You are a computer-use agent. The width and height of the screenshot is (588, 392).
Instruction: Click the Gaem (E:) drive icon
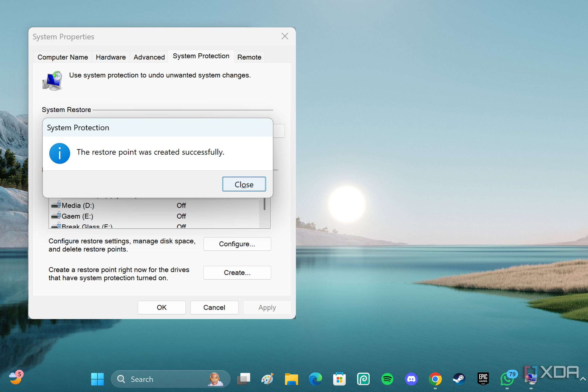pos(56,215)
